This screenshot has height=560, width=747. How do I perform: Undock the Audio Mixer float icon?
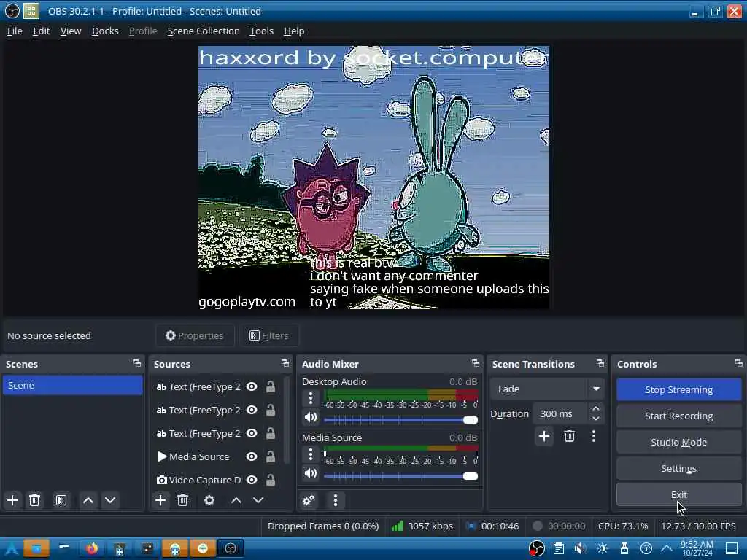pos(476,363)
